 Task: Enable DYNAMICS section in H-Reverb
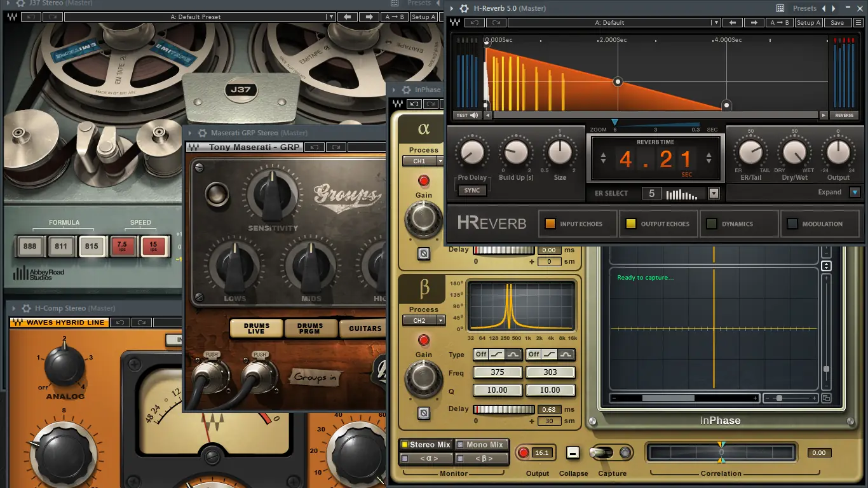coord(738,224)
